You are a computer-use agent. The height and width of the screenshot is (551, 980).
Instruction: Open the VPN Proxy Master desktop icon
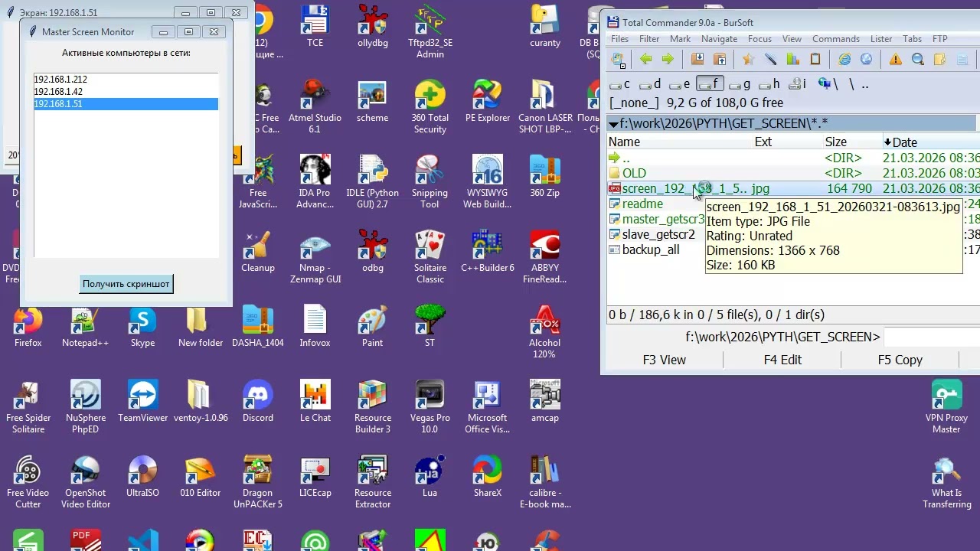click(946, 407)
